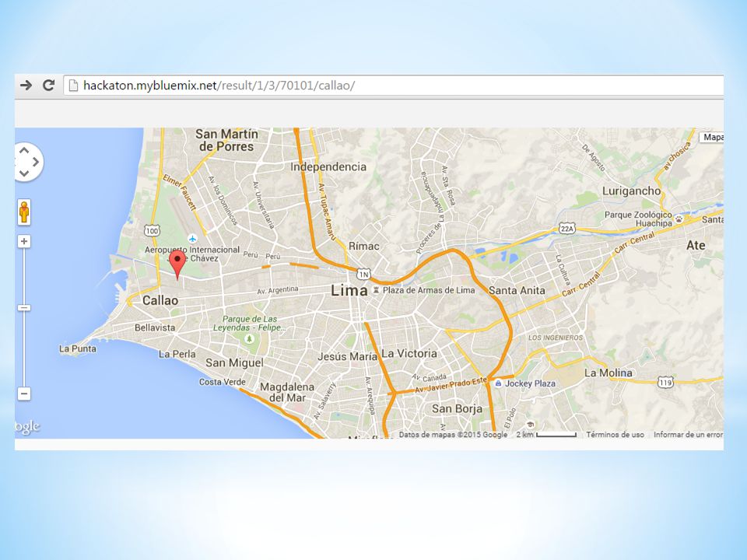Click the airport plane icon

[x=192, y=238]
